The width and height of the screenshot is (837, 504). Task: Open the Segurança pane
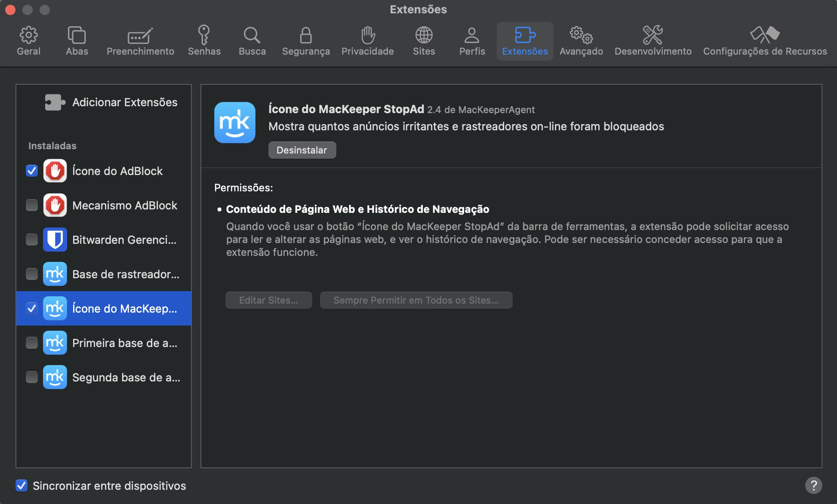pos(306,40)
